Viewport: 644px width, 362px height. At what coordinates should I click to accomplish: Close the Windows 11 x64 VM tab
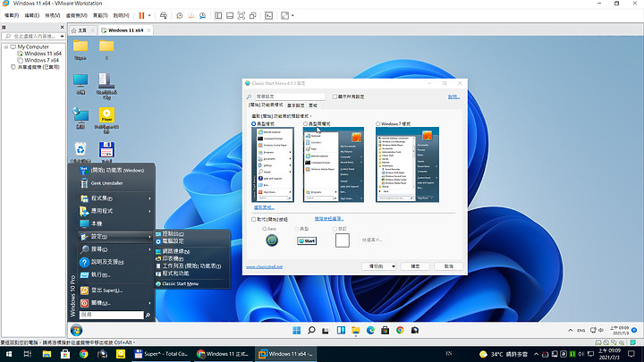point(148,30)
